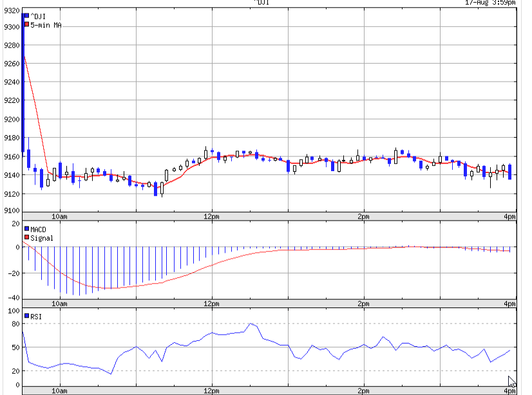Click the 2pm label on RSI chart axis
Image resolution: width=532 pixels, height=395 pixels.
tap(363, 390)
